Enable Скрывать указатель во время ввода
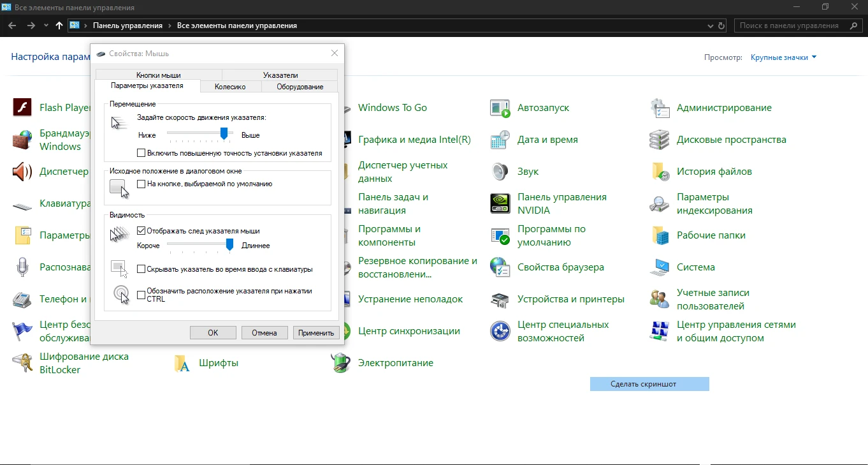Image resolution: width=868 pixels, height=465 pixels. 141,269
